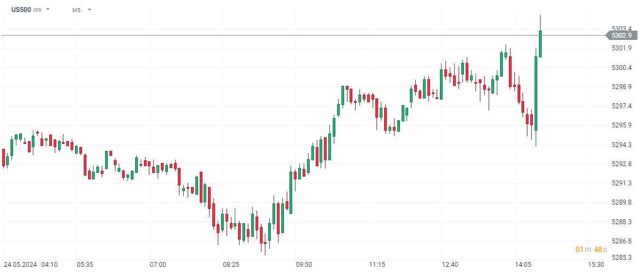This screenshot has width=644, height=274.
Task: Click the US500 symbol name
Action: coord(21,10)
